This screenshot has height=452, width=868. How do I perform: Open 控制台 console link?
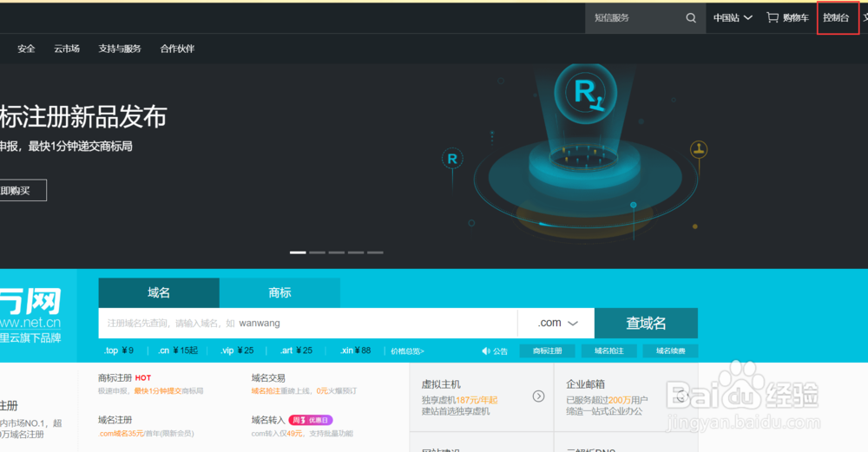pos(836,17)
